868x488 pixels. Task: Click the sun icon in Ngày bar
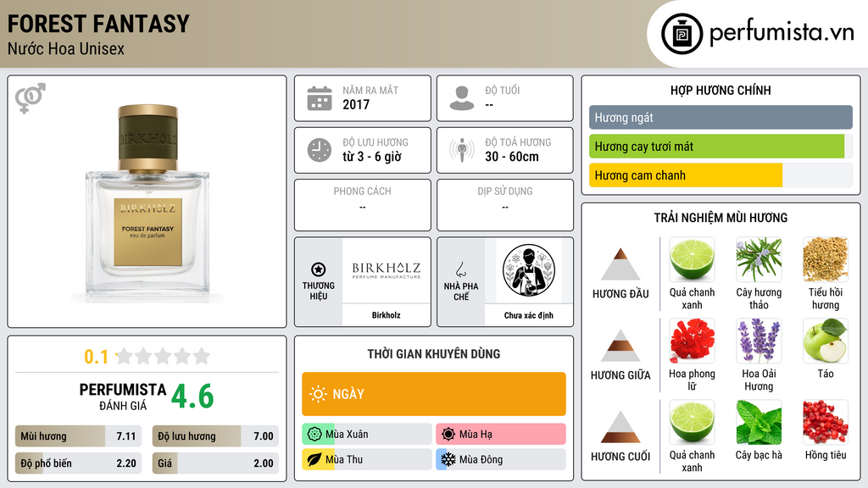pyautogui.click(x=318, y=394)
